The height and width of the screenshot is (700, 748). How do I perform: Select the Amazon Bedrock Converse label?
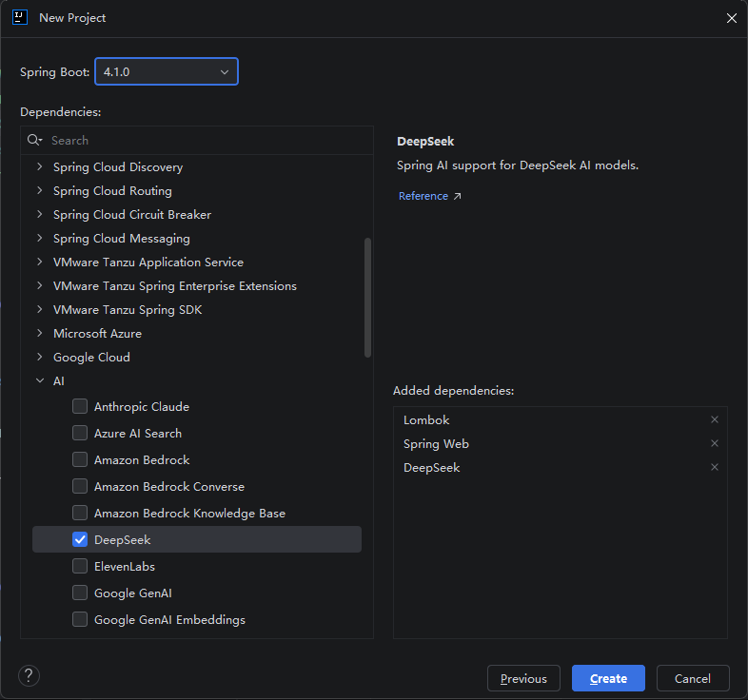tap(169, 487)
